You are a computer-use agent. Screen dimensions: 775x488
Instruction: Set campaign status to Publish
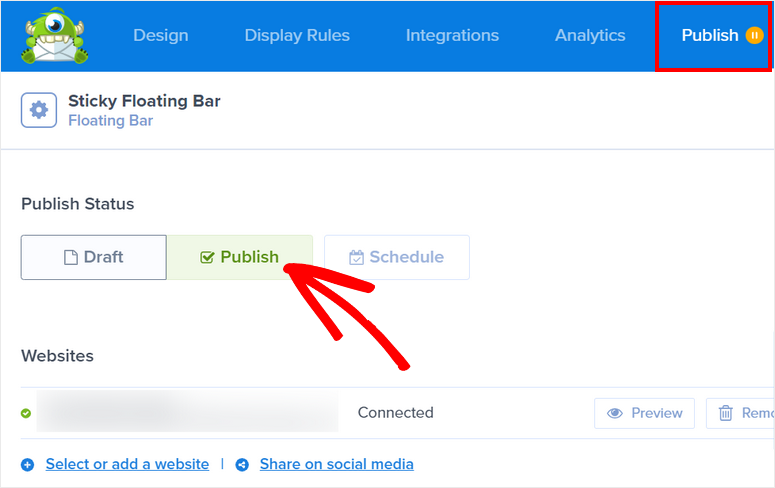pyautogui.click(x=240, y=257)
